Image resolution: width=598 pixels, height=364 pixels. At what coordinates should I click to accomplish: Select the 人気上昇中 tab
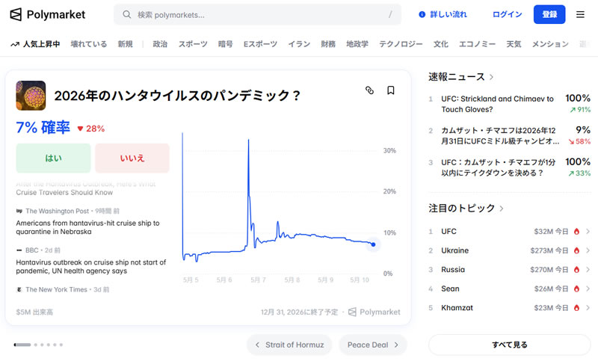point(35,44)
